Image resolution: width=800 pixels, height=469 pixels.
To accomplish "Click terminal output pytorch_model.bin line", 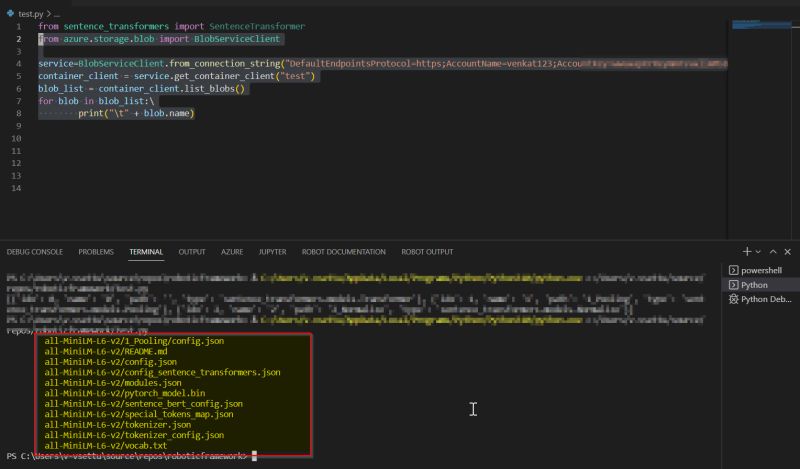I will tap(124, 393).
